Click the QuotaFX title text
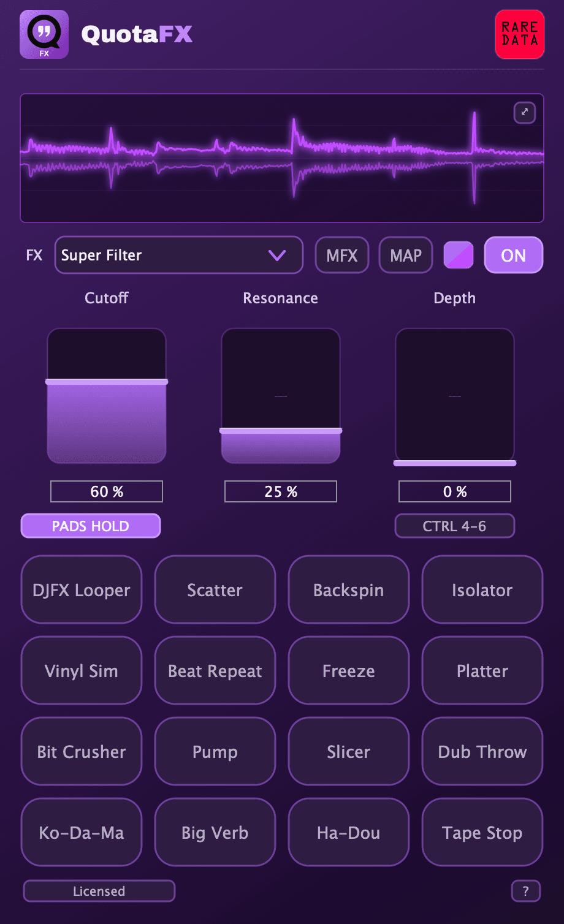This screenshot has width=564, height=924. tap(137, 34)
